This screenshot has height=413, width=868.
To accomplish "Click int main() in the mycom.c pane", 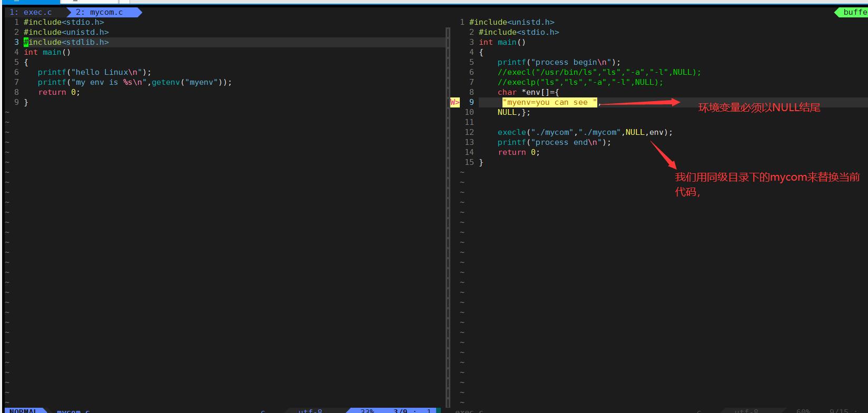I will pos(47,52).
